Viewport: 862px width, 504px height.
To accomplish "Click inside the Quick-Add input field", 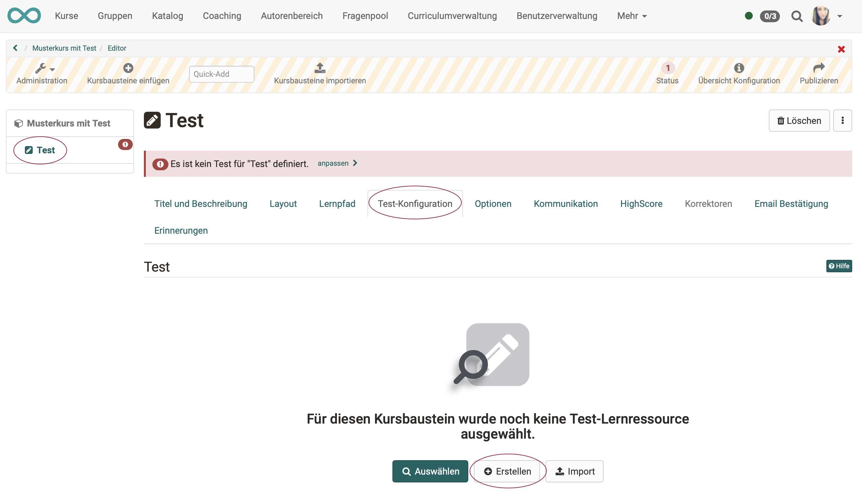I will coord(221,74).
